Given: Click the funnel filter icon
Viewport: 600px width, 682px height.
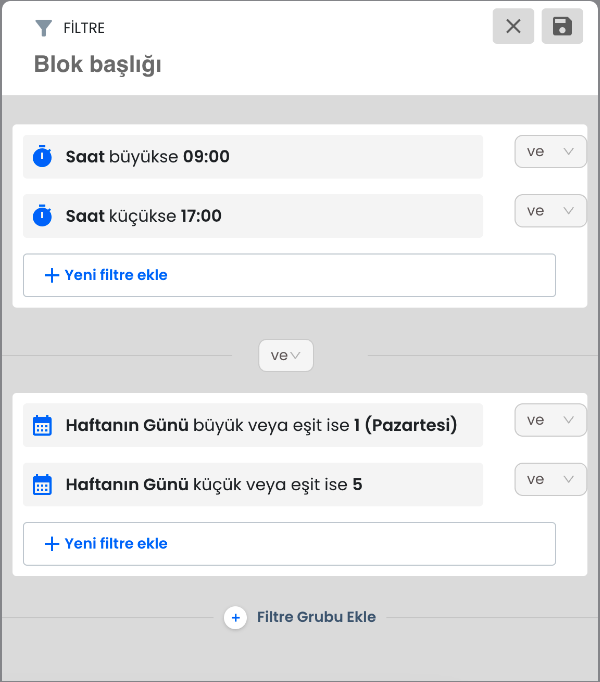Looking at the screenshot, I should tap(44, 28).
